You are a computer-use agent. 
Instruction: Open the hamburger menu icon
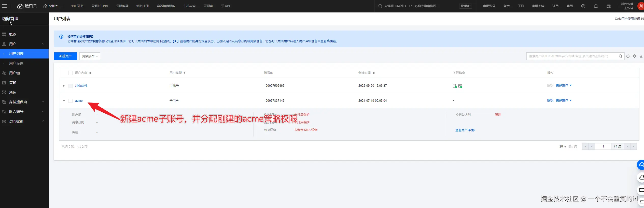pos(4,6)
